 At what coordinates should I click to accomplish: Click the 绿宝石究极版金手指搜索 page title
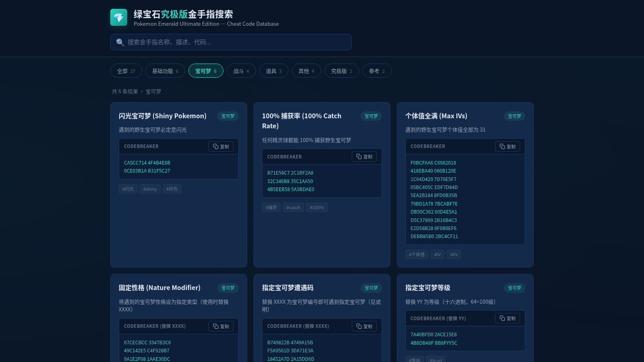(x=183, y=14)
